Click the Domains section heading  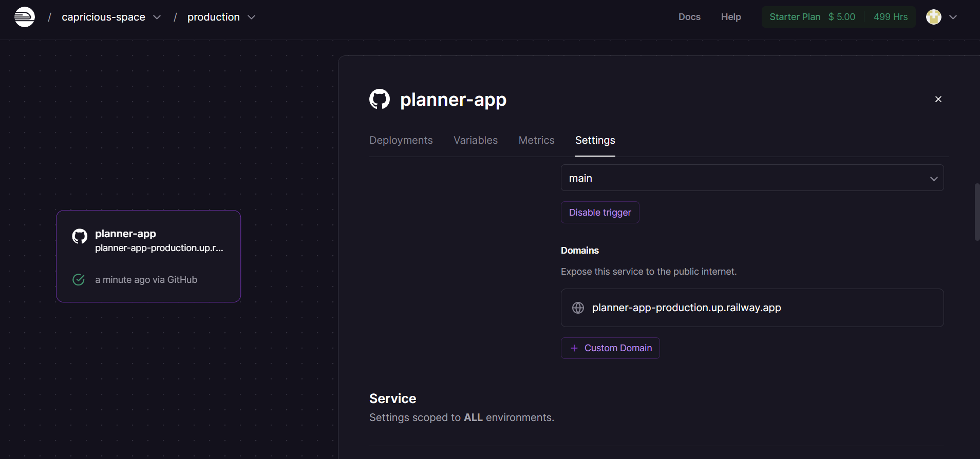pyautogui.click(x=580, y=251)
